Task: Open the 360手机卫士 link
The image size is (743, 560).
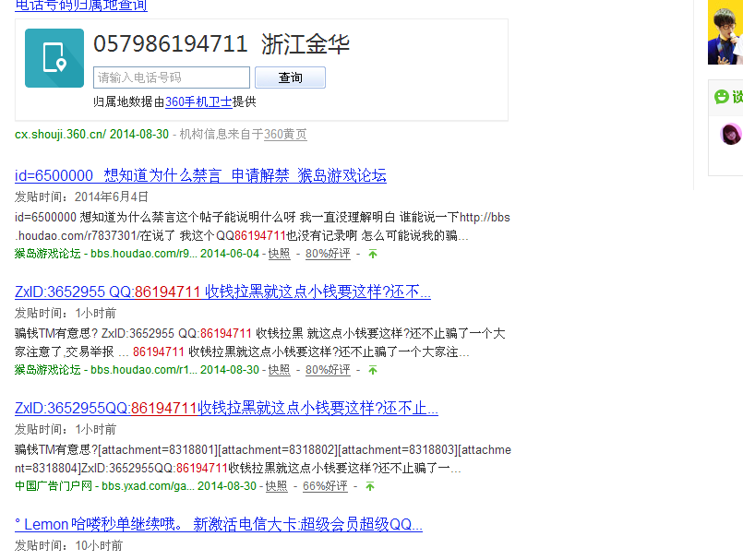Action: [x=198, y=101]
